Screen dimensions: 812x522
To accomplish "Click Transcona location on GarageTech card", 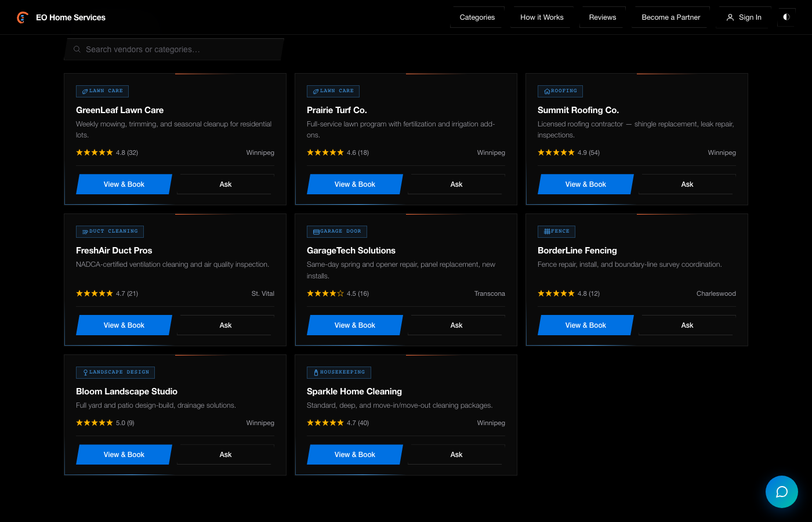I will [x=490, y=293].
